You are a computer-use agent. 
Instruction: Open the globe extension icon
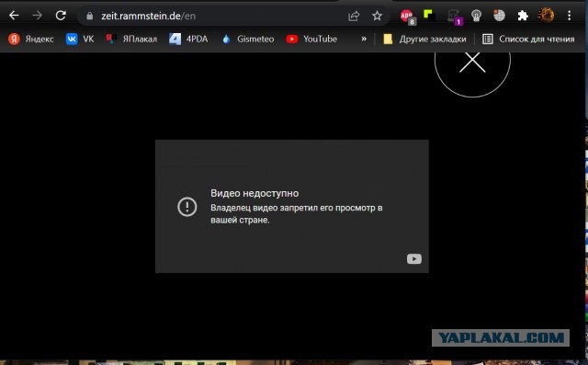pyautogui.click(x=499, y=16)
